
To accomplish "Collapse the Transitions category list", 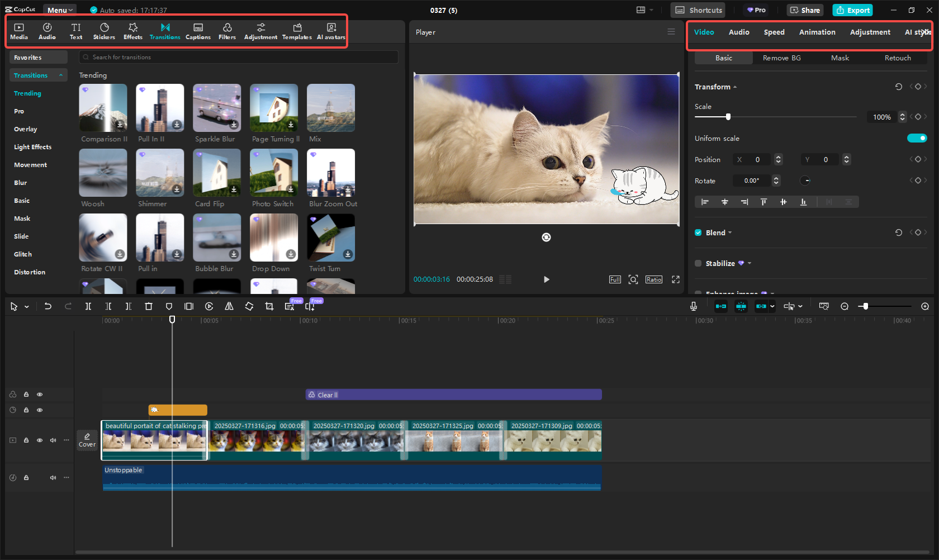I will tap(61, 75).
